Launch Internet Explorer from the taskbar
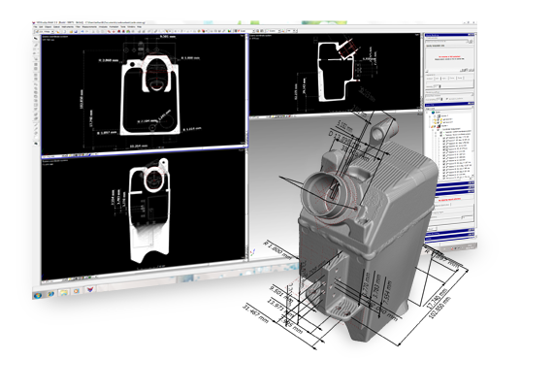The height and width of the screenshot is (392, 553). (x=50, y=294)
